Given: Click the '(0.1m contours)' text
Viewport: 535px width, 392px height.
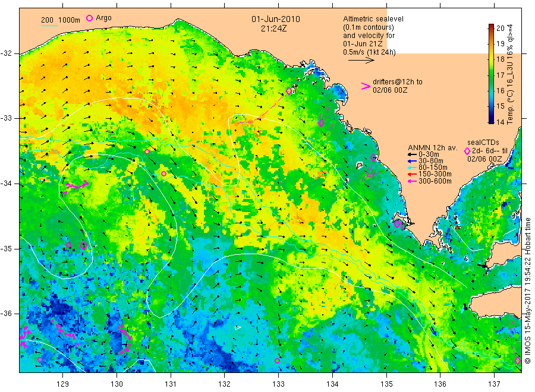Looking at the screenshot, I should point(369,27).
